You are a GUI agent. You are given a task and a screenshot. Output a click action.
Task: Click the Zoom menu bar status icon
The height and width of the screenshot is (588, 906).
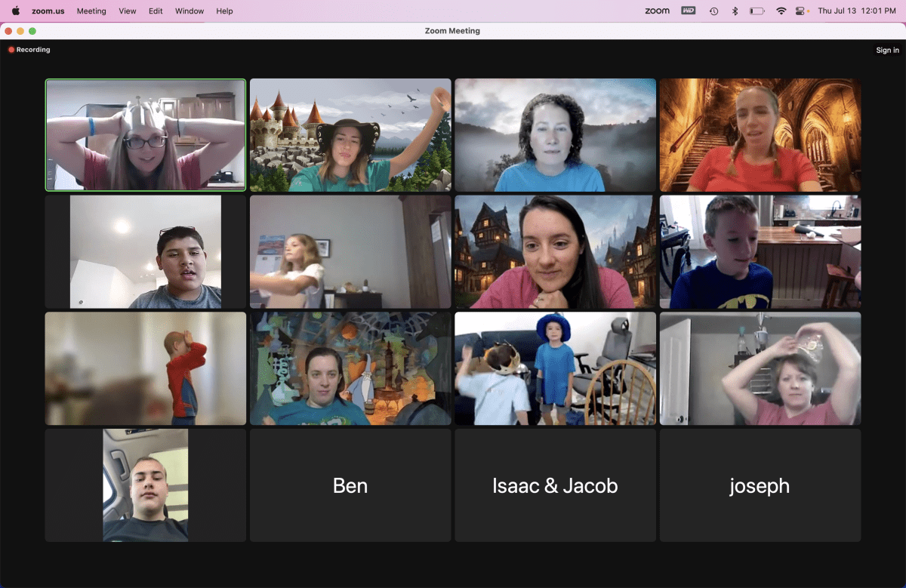[x=657, y=11]
